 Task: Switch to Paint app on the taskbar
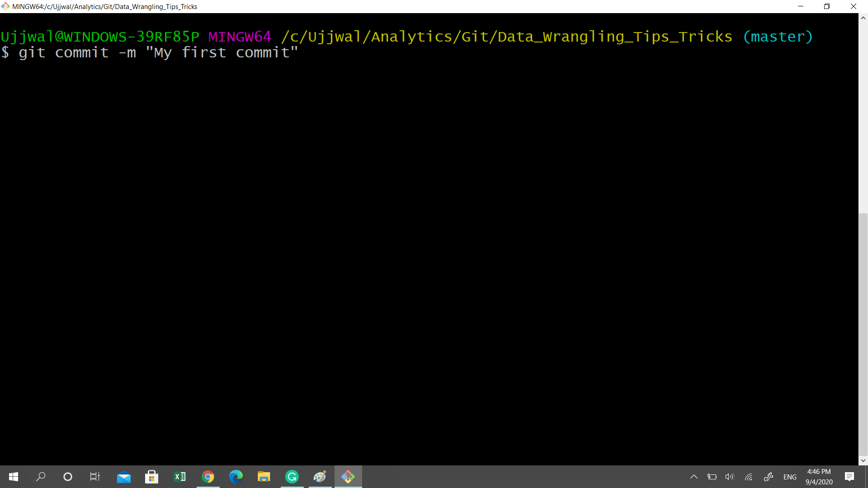(x=320, y=477)
